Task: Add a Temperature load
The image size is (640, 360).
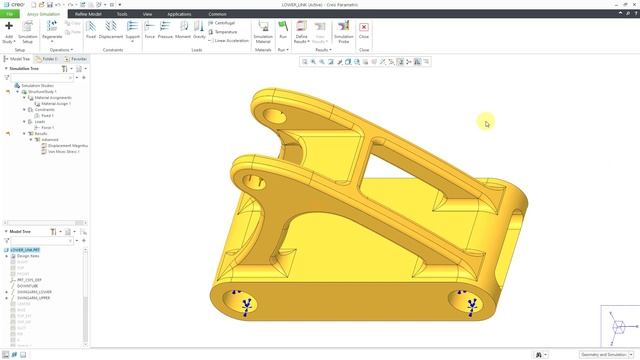Action: 222,31
